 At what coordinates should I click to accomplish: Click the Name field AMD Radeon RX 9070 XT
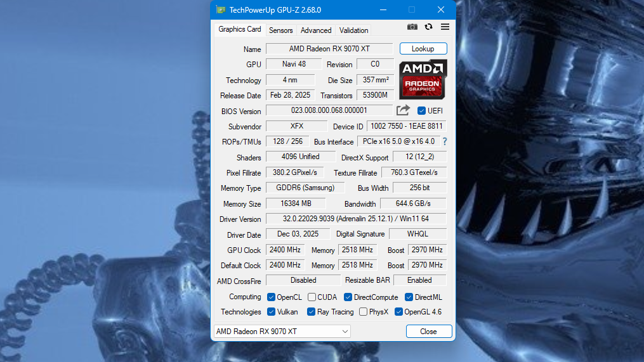(329, 49)
